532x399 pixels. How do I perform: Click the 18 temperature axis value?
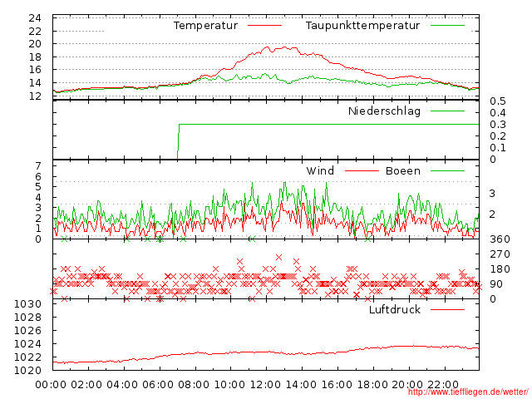point(35,57)
